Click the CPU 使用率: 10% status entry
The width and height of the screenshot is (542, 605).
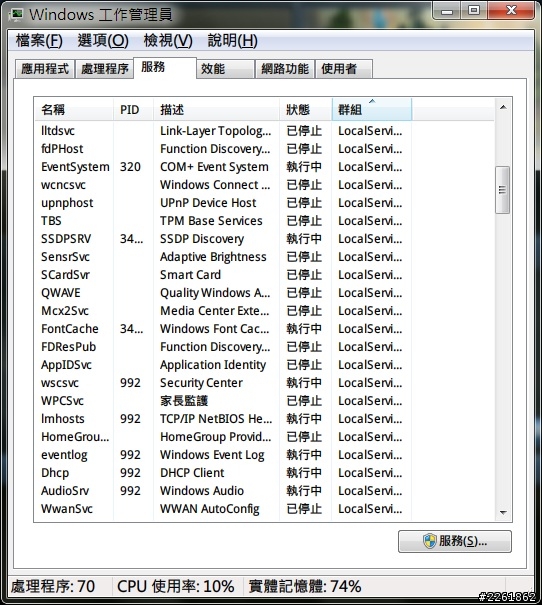[x=176, y=586]
